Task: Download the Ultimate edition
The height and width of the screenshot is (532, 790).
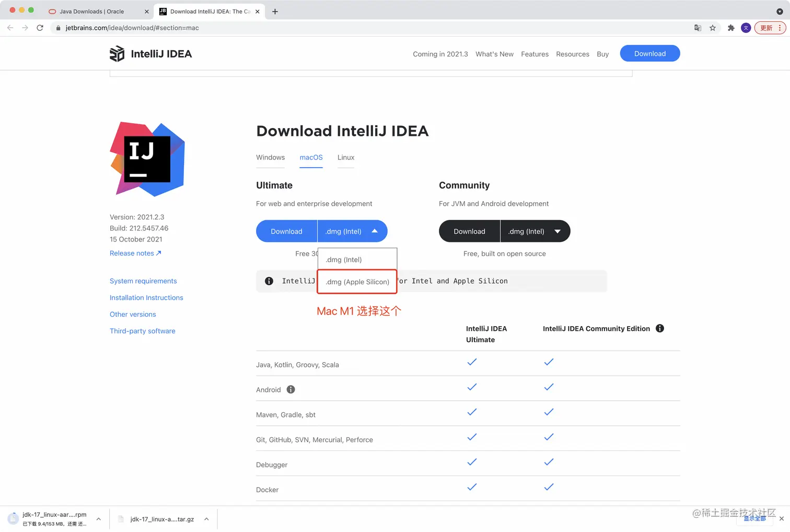Action: (x=286, y=231)
